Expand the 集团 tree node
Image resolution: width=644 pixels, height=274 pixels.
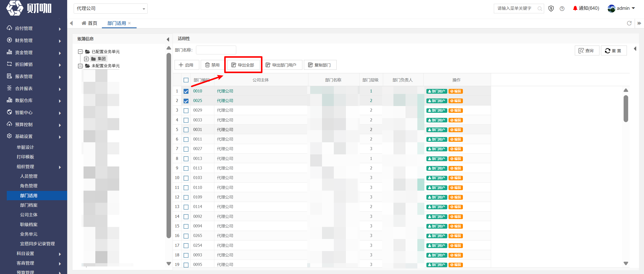[86, 59]
